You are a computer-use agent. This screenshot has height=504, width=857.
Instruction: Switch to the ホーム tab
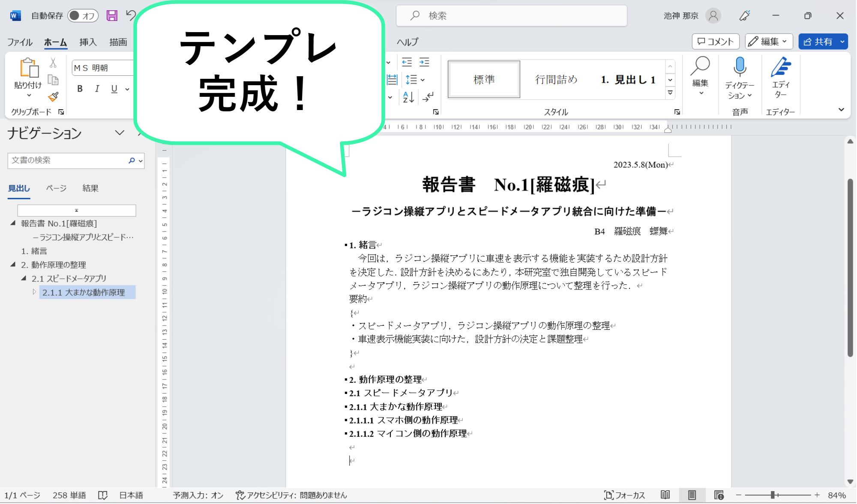click(55, 42)
